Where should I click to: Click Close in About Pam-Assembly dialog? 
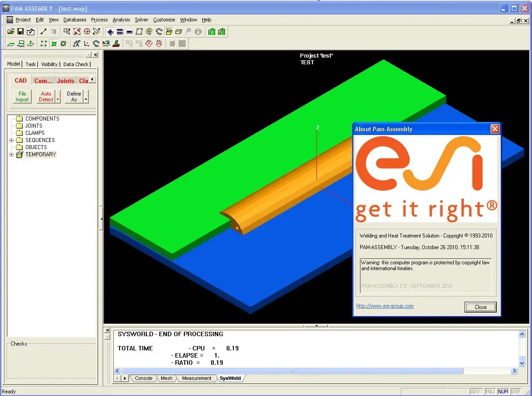(480, 307)
